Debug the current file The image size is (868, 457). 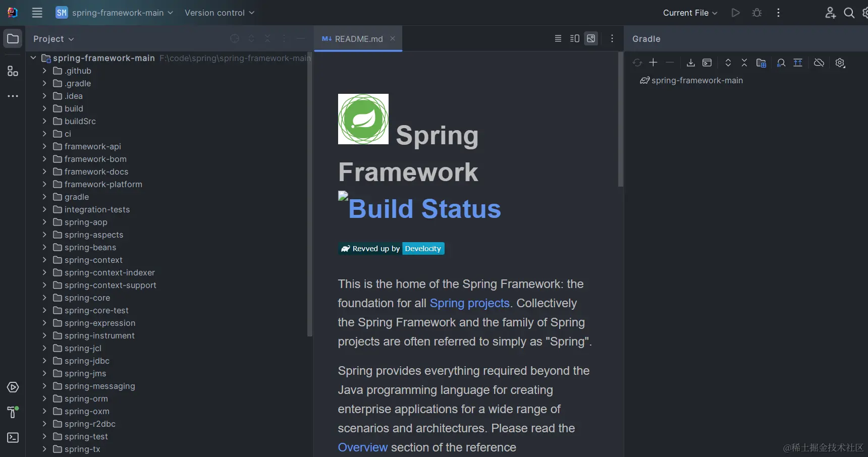click(x=757, y=13)
